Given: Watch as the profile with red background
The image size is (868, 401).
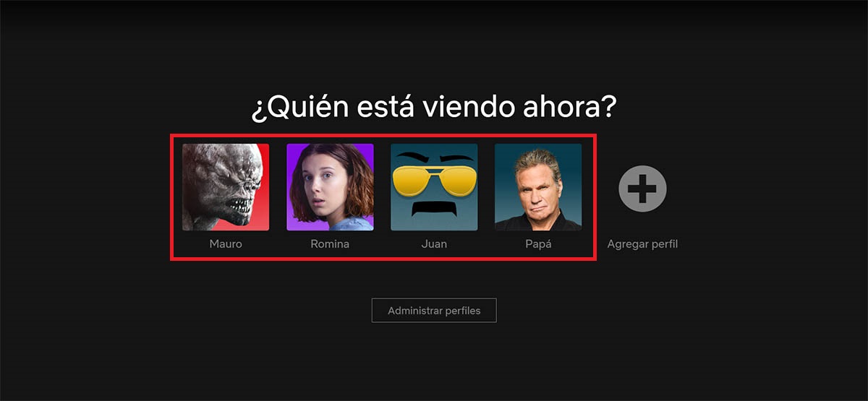Looking at the screenshot, I should click(226, 187).
